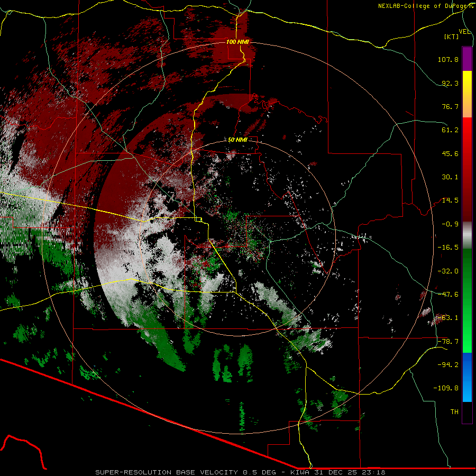Click the 14.5 value on the velocity scale

pos(450,200)
